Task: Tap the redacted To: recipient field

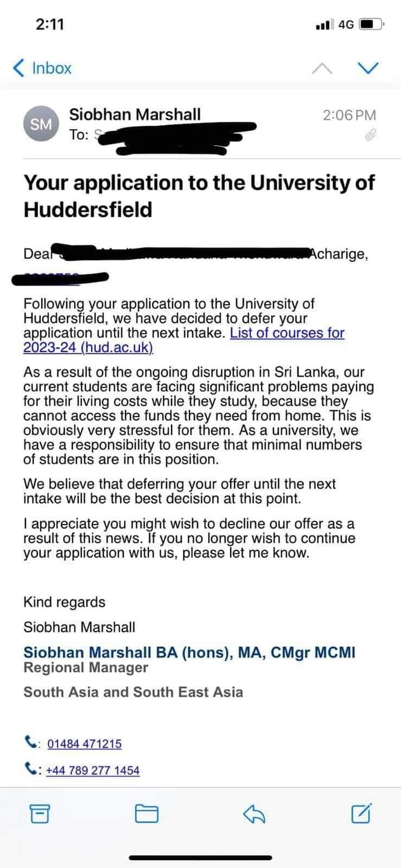Action: click(x=173, y=135)
